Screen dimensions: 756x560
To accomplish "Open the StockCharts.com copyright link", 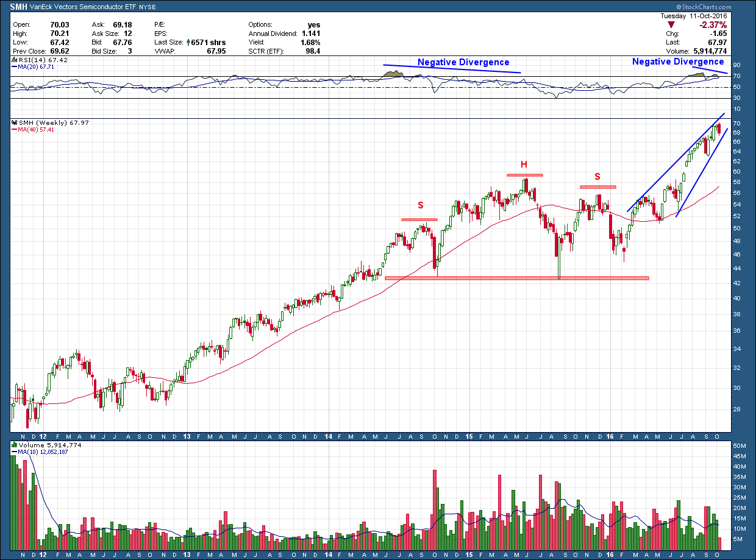I will (x=705, y=7).
